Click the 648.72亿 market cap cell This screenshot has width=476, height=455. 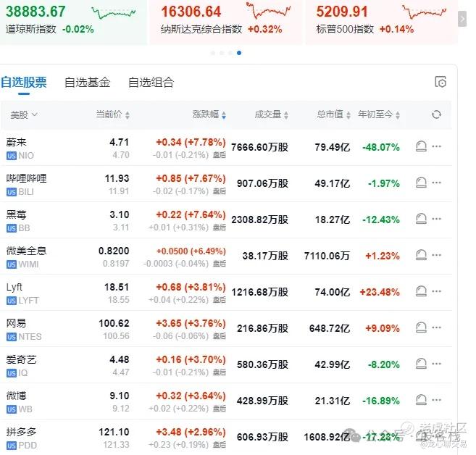(x=330, y=328)
